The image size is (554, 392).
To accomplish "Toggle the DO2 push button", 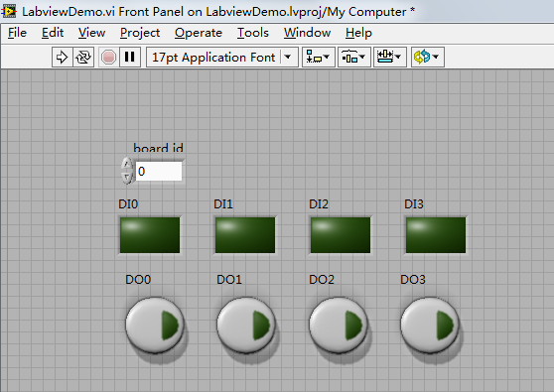I will pos(339,325).
